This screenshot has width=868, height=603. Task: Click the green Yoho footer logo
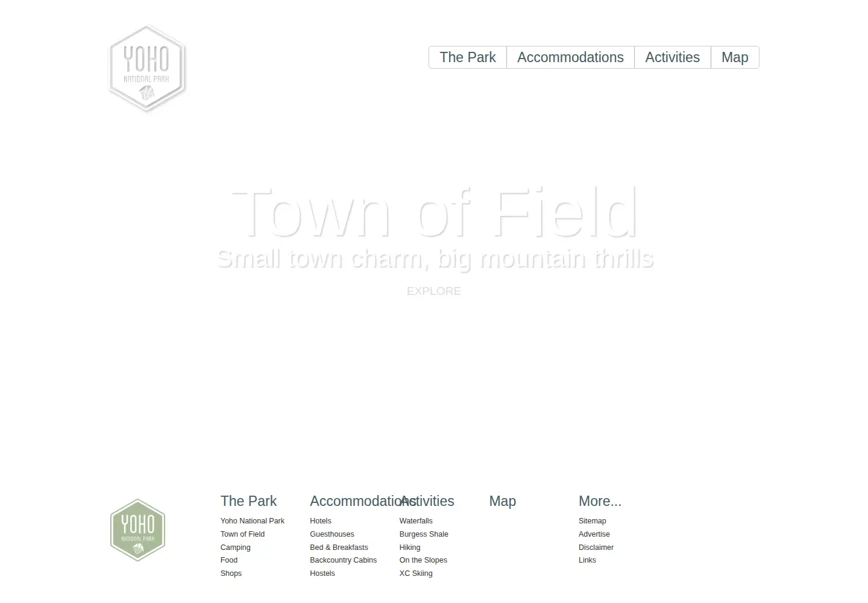click(138, 530)
